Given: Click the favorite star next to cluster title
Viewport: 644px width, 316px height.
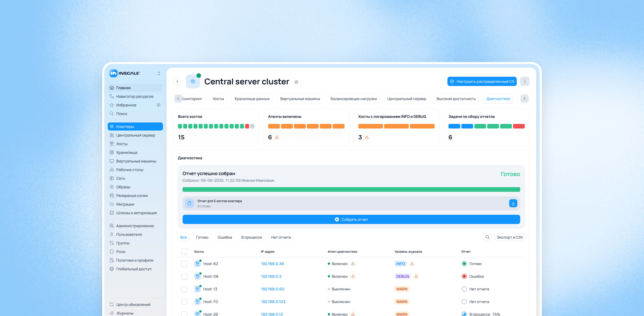Looking at the screenshot, I should [296, 82].
